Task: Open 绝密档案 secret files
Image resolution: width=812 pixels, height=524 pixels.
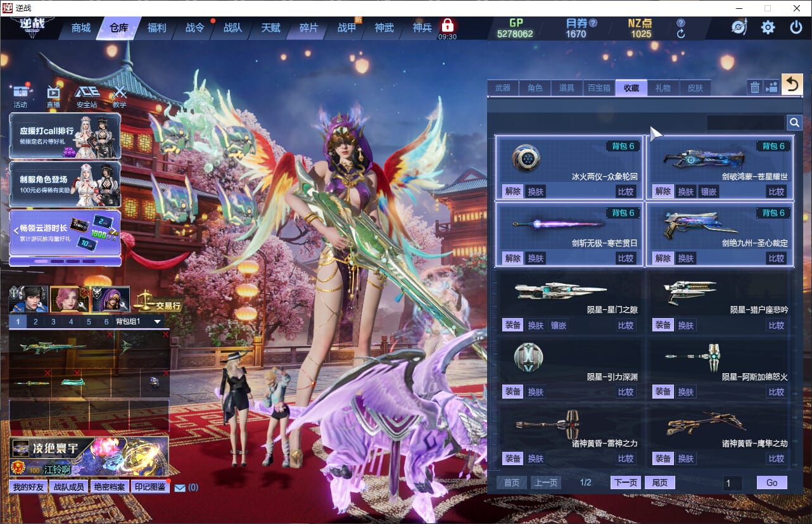Action: coord(110,487)
